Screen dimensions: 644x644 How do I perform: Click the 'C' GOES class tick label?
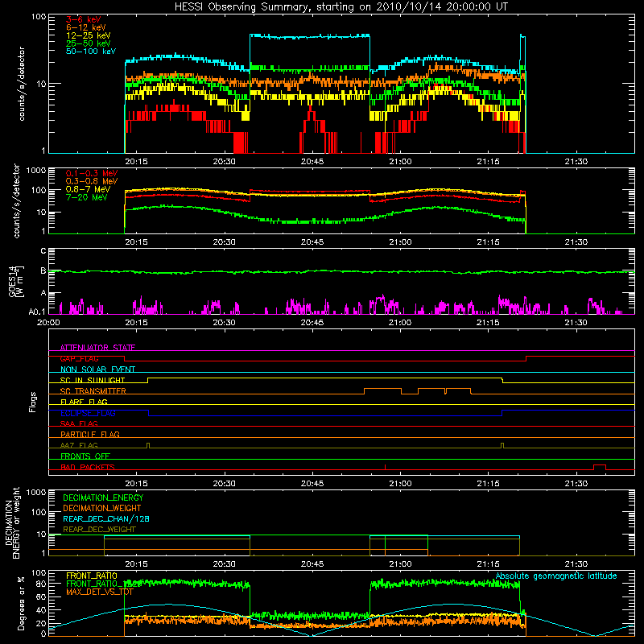point(43,250)
